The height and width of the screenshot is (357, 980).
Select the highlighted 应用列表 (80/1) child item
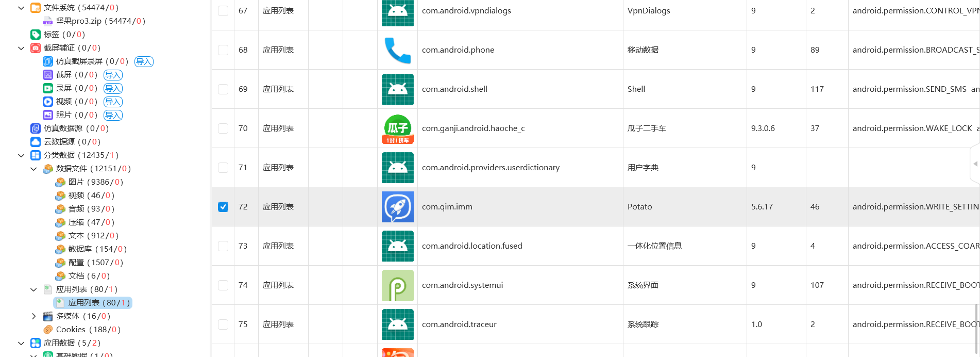coord(93,303)
